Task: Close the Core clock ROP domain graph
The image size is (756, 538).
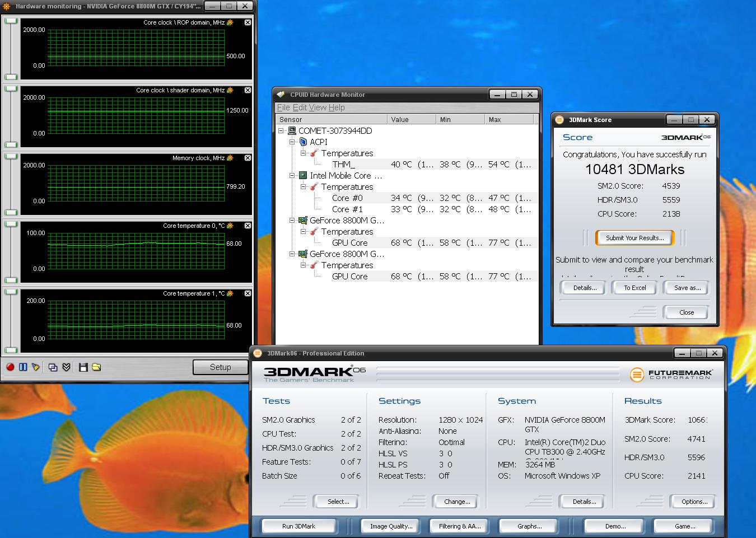Action: (248, 22)
